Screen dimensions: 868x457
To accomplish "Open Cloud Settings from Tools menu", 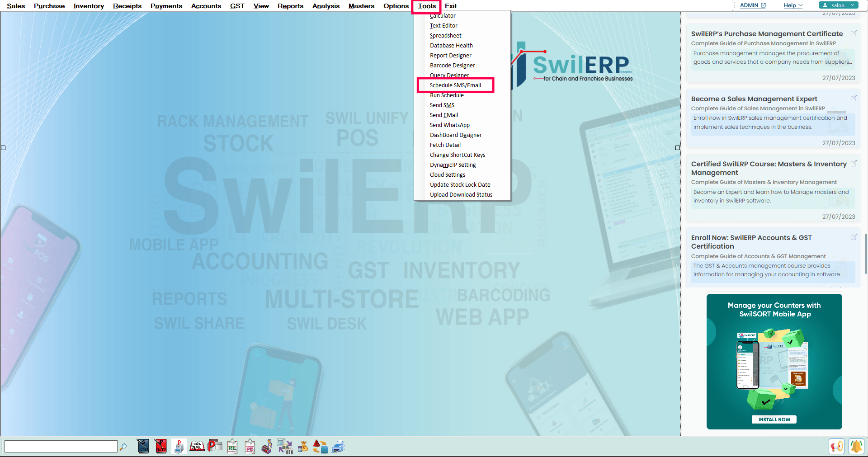I will tap(462, 174).
